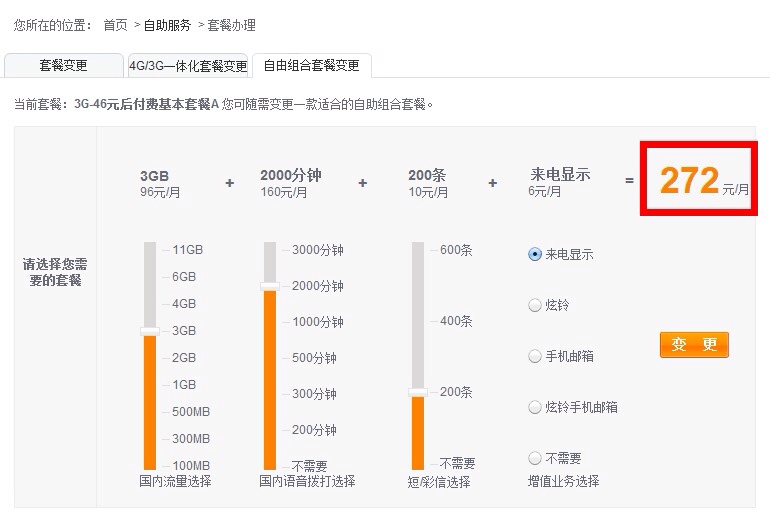Screen dimensions: 770x522
Task: Set voice minutes slider to 不需要
Action: tap(270, 465)
